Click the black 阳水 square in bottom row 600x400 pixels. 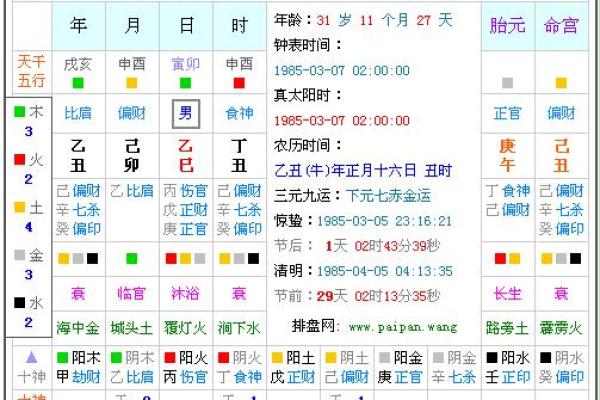pos(492,358)
